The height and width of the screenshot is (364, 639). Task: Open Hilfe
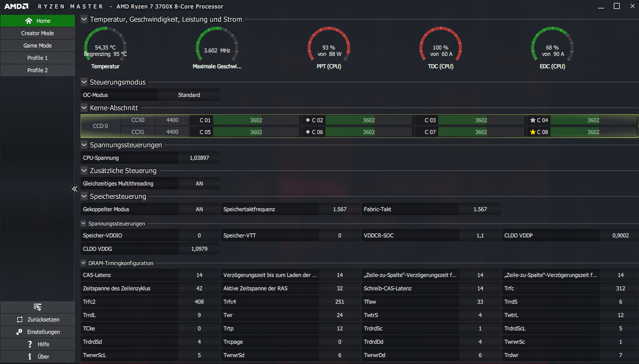click(x=37, y=344)
